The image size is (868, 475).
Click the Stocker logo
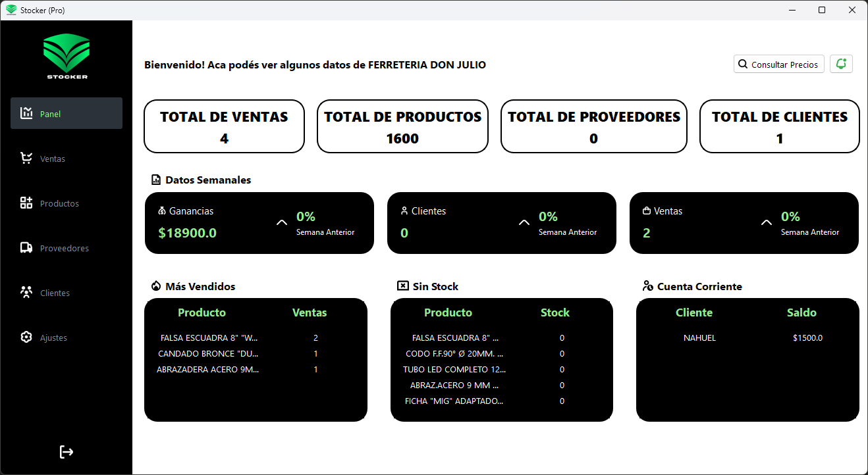pyautogui.click(x=66, y=57)
